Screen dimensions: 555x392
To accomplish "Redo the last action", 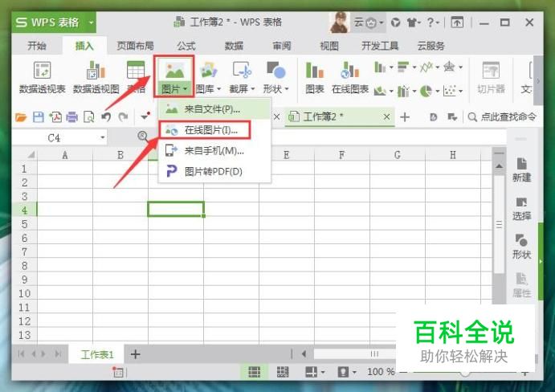I will point(123,116).
